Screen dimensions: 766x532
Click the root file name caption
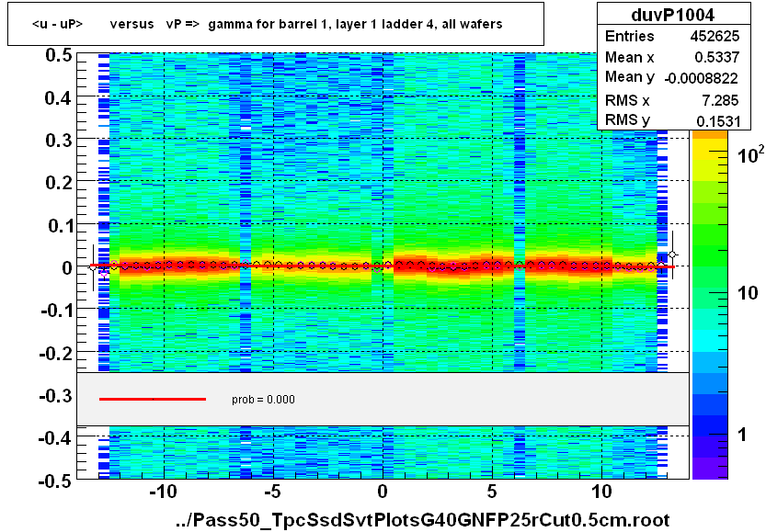pyautogui.click(x=423, y=520)
